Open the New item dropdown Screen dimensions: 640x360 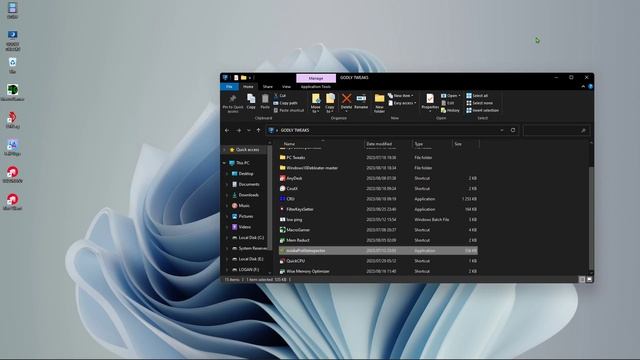(x=400, y=96)
